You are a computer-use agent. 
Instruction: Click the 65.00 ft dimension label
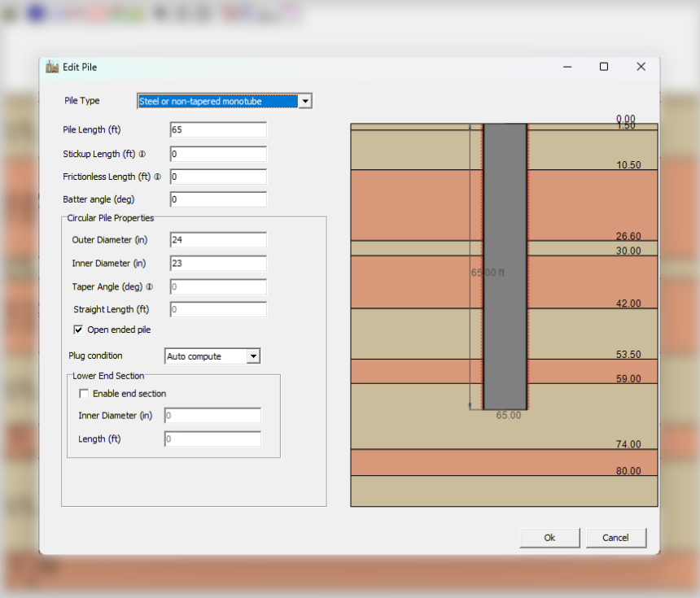tap(488, 273)
